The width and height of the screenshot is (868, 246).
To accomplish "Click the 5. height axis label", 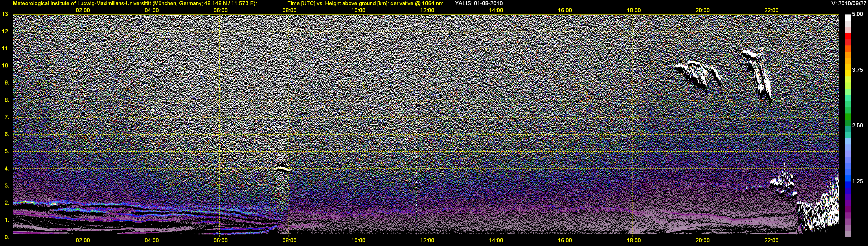I will [x=7, y=151].
